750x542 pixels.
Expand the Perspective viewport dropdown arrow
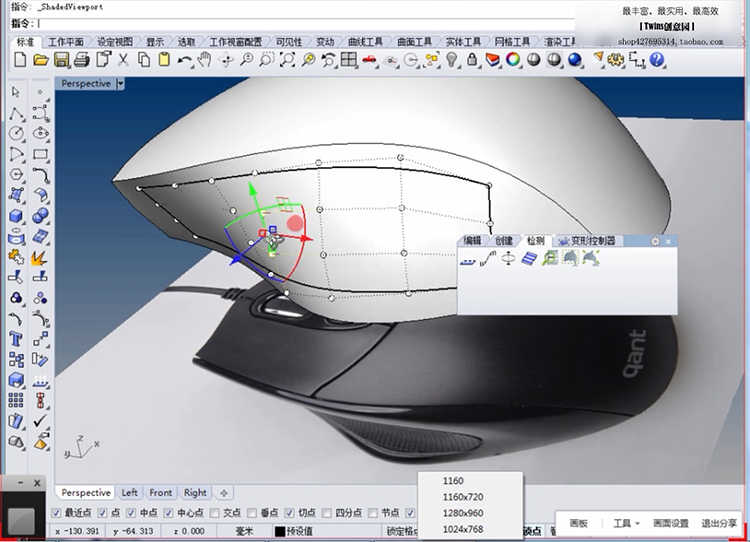tap(121, 84)
